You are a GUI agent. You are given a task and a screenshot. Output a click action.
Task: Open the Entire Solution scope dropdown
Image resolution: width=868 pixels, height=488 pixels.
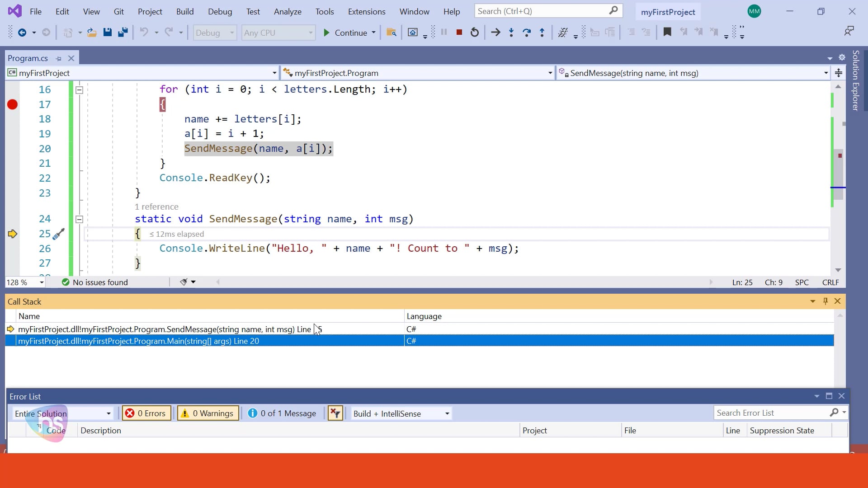[x=62, y=413]
